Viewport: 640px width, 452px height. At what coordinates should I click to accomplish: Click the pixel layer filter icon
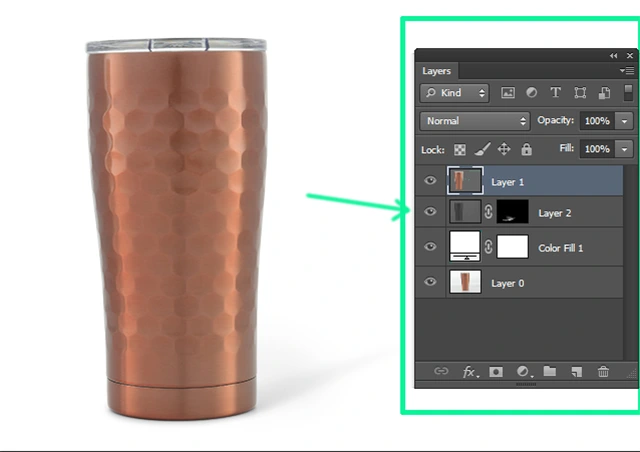[x=508, y=93]
